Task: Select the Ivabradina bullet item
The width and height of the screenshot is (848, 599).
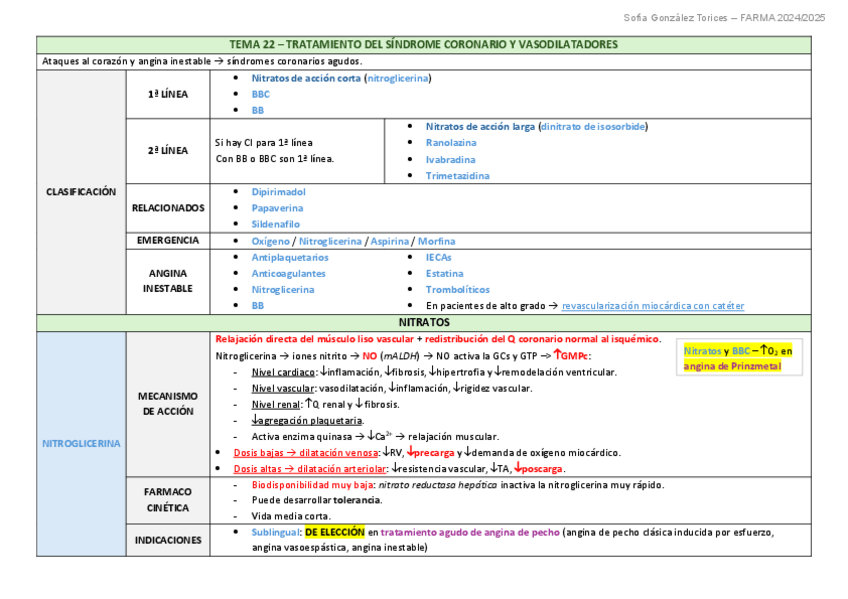Action: point(450,159)
